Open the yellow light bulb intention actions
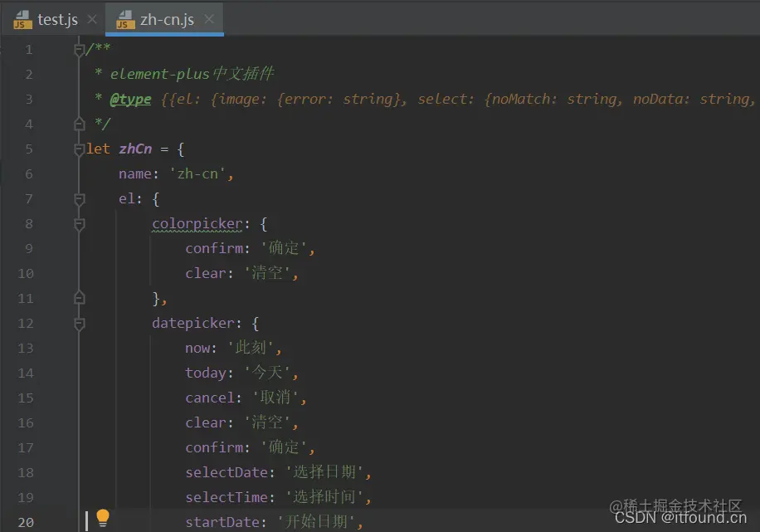Viewport: 760px width, 532px height. (103, 518)
